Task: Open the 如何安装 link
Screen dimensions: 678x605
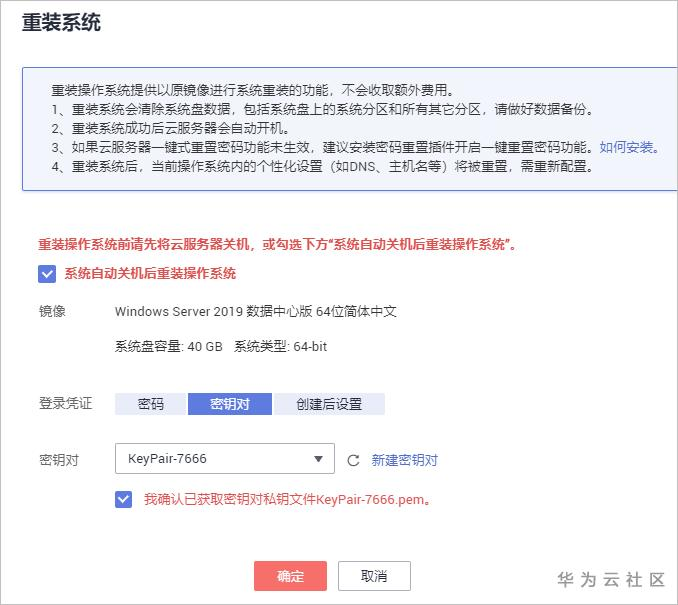Action: pyautogui.click(x=627, y=147)
